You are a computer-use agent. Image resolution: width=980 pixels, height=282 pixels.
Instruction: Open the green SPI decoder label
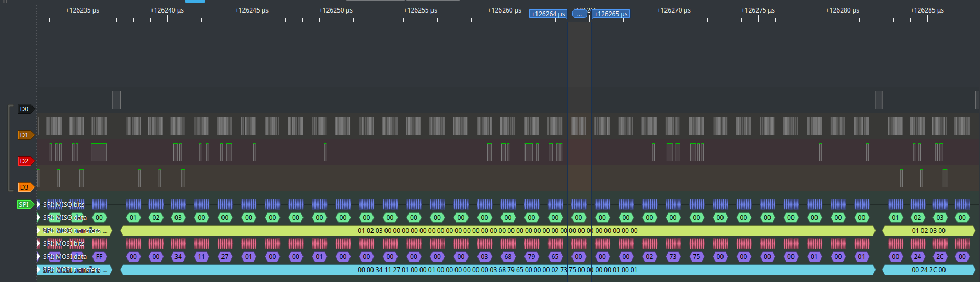[25, 205]
